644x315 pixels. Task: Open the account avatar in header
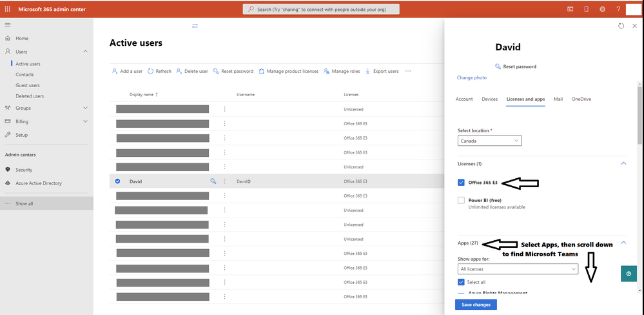click(633, 9)
